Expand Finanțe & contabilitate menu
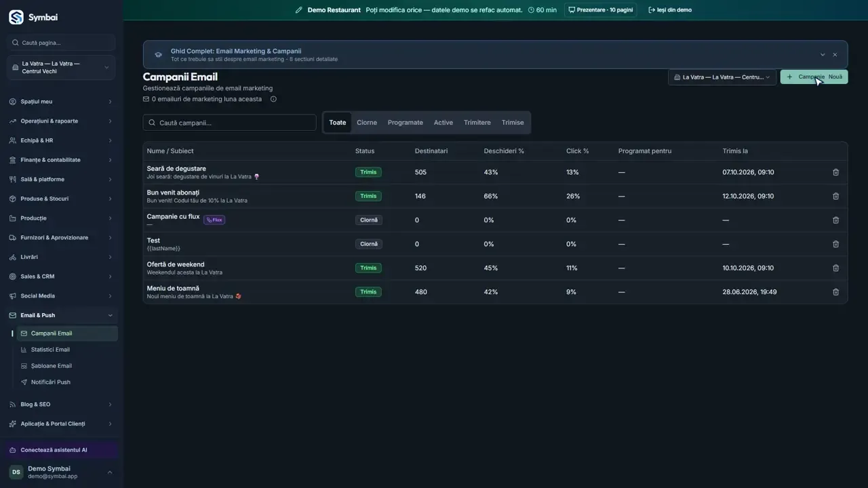 (x=61, y=160)
